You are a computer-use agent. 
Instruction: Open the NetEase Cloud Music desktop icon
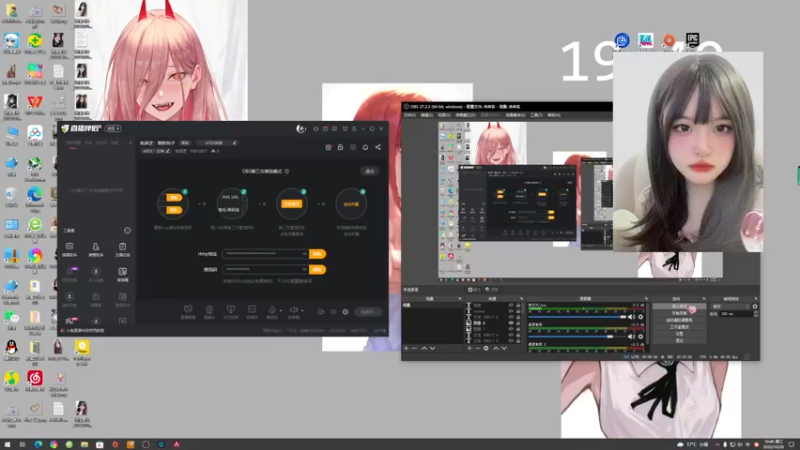(35, 380)
